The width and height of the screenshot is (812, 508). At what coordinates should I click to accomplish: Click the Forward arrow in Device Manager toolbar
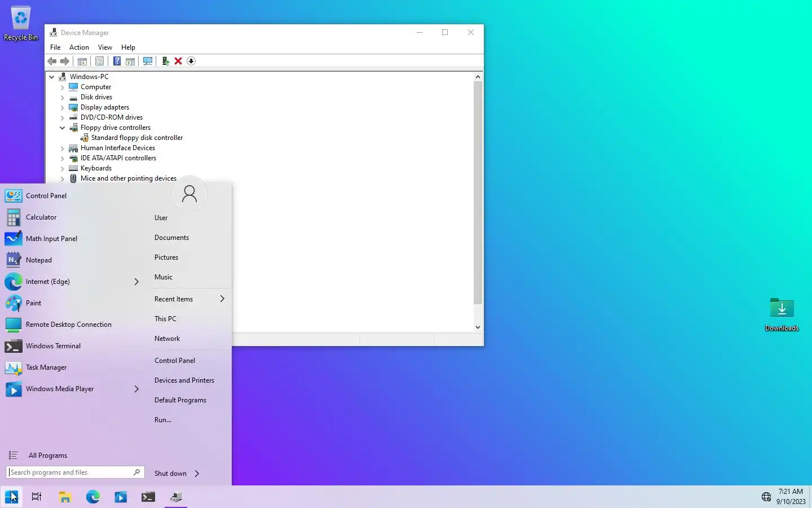(x=65, y=61)
